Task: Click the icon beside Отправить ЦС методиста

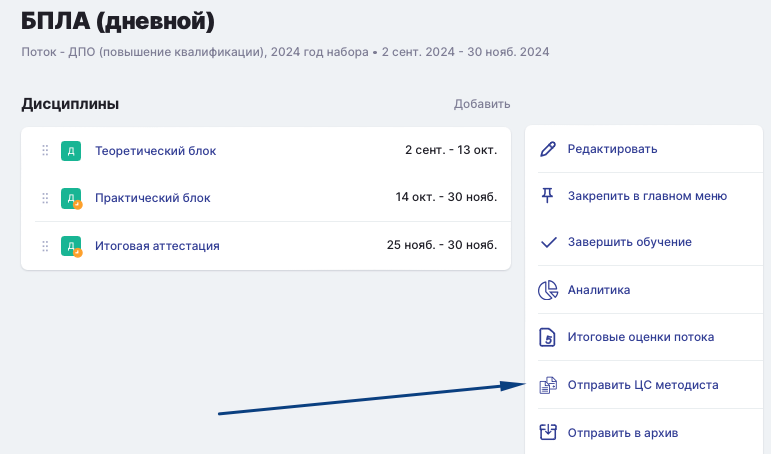Action: pyautogui.click(x=547, y=385)
